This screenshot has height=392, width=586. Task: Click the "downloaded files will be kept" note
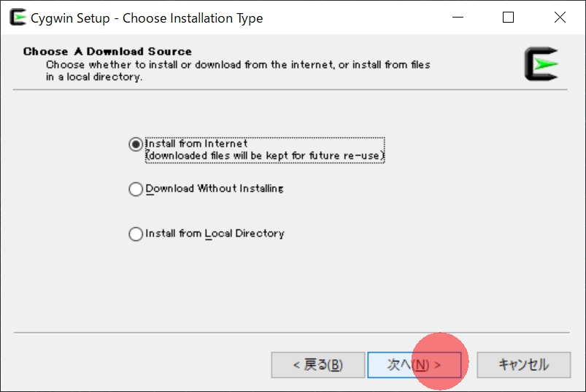(x=265, y=155)
